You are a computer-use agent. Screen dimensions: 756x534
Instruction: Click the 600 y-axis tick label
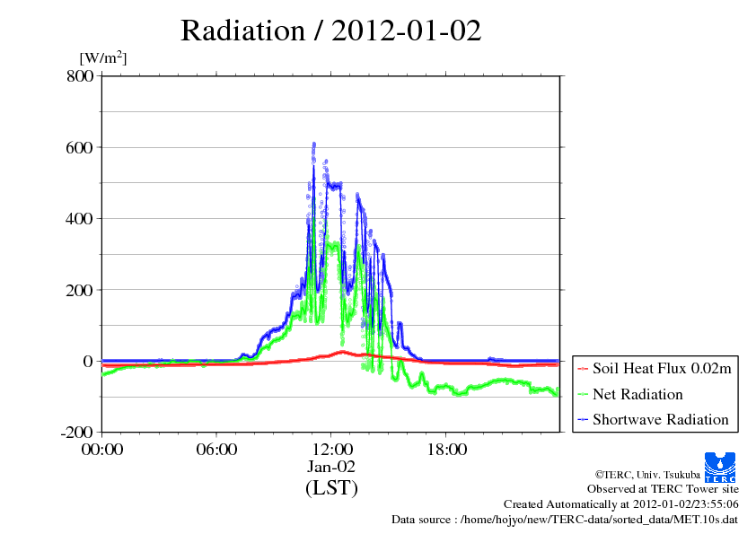(x=80, y=147)
